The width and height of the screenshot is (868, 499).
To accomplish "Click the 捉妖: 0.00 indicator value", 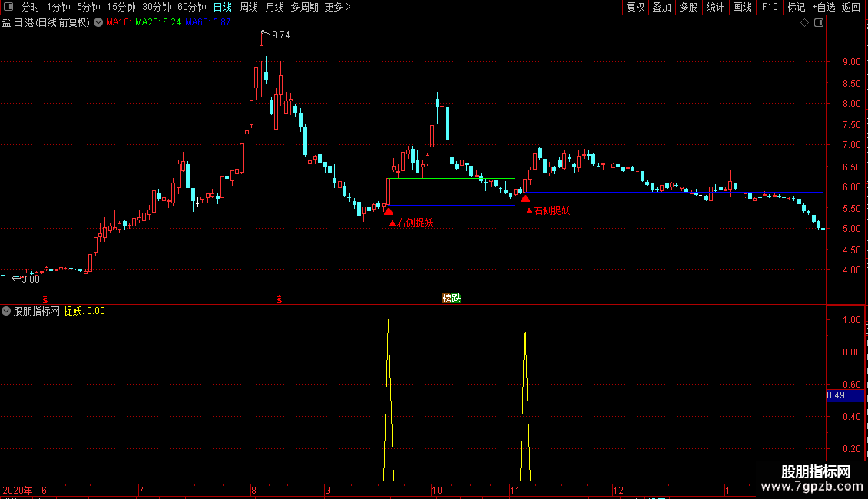I will [84, 311].
